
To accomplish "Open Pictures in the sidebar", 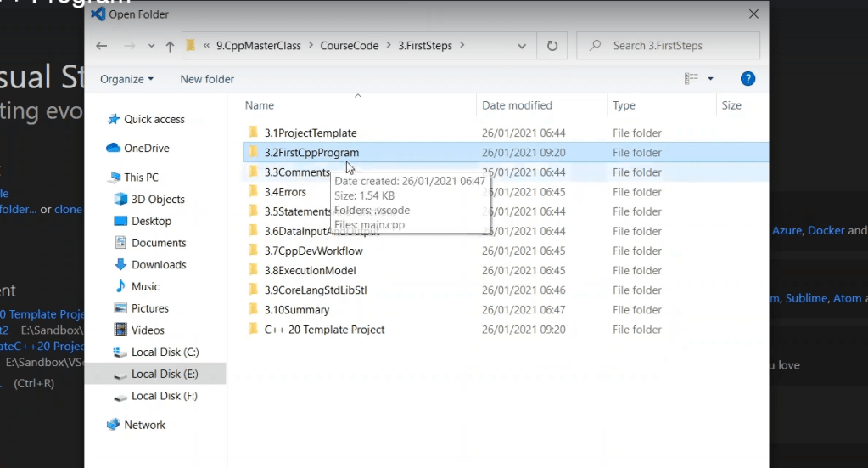I will tap(150, 308).
